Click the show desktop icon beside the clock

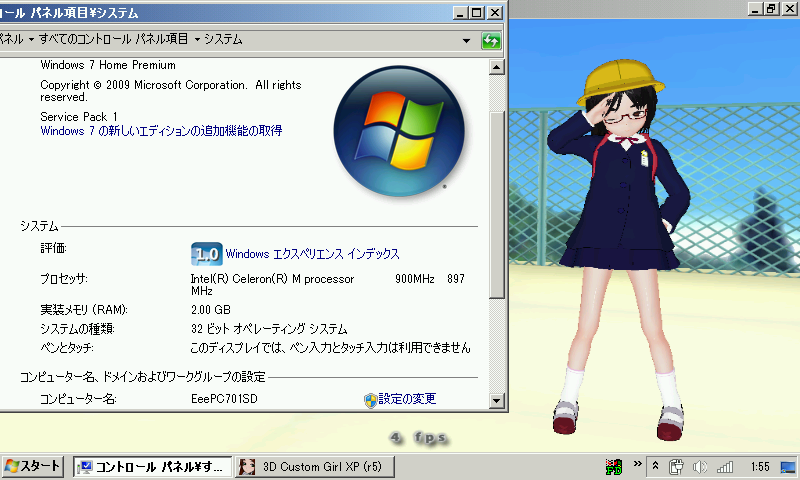(789, 466)
